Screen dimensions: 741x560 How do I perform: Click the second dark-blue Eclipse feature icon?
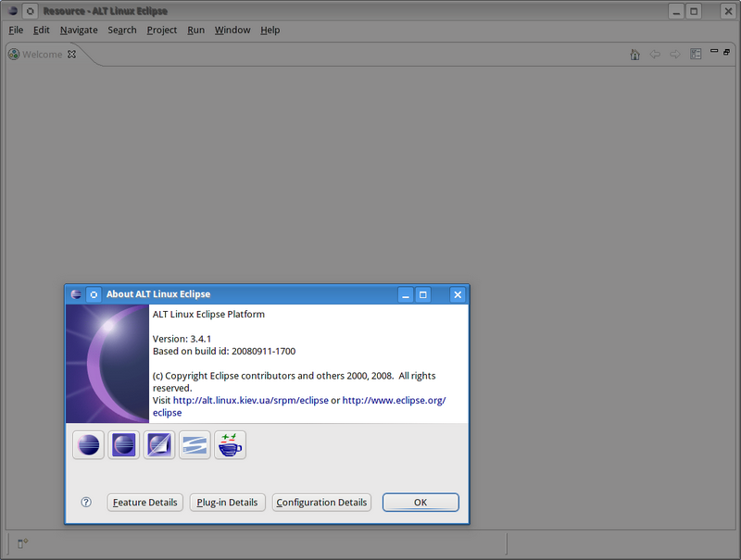(x=124, y=445)
